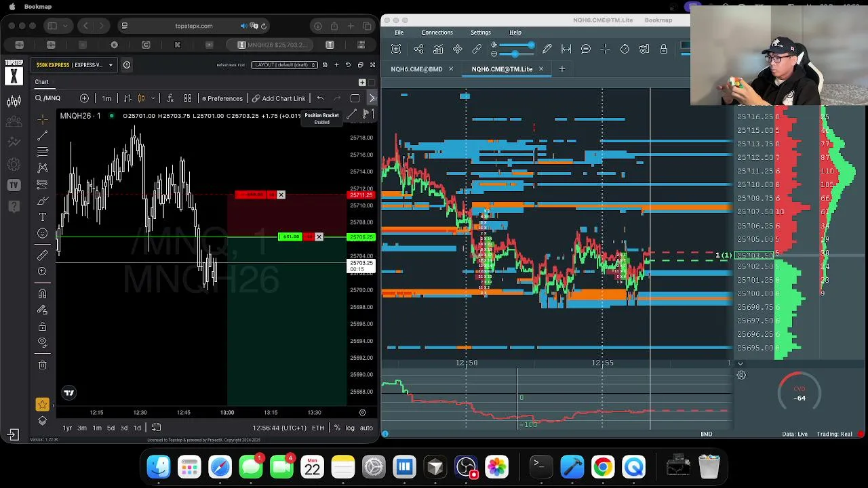
Task: Switch to the NQH6.CME@BMD tab
Action: point(416,69)
